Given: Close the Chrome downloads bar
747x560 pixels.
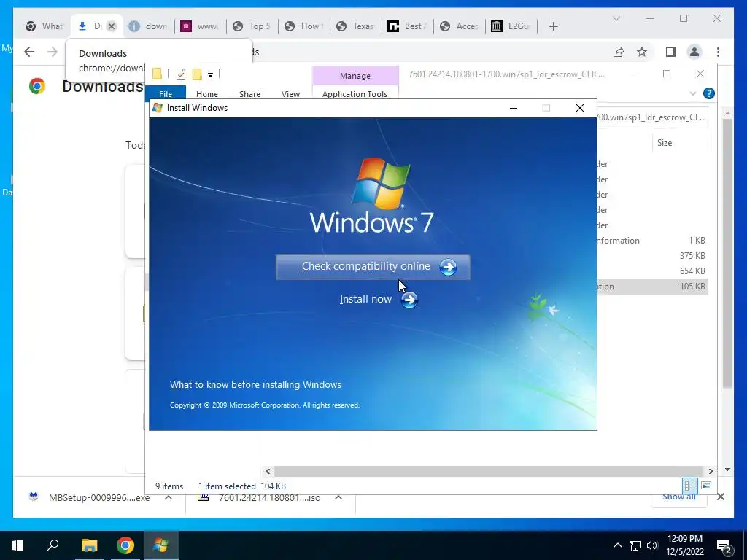Looking at the screenshot, I should tap(721, 497).
